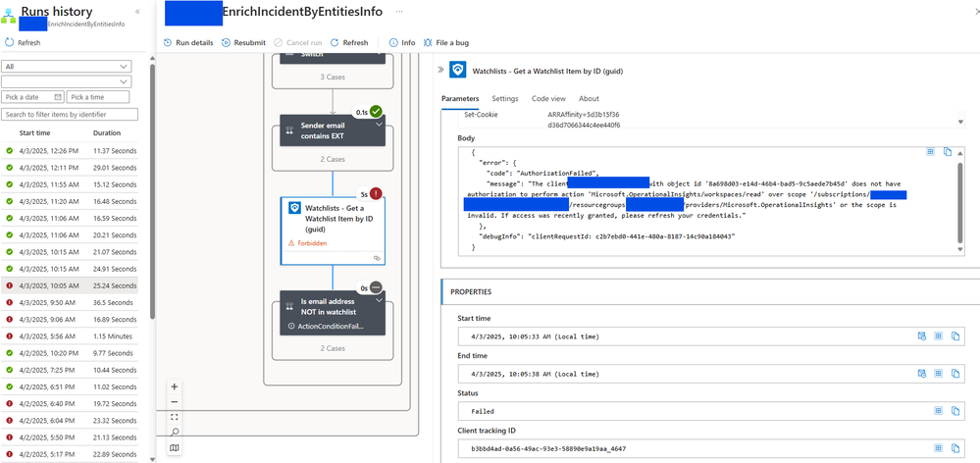Refresh the Runs history list

coord(24,42)
